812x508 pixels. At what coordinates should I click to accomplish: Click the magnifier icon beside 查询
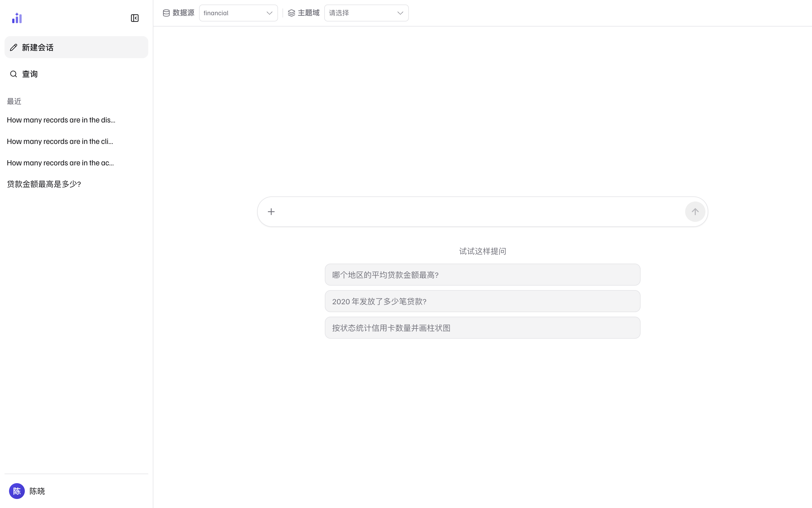pyautogui.click(x=14, y=74)
